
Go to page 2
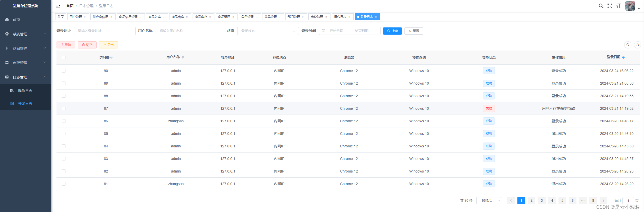pyautogui.click(x=532, y=200)
